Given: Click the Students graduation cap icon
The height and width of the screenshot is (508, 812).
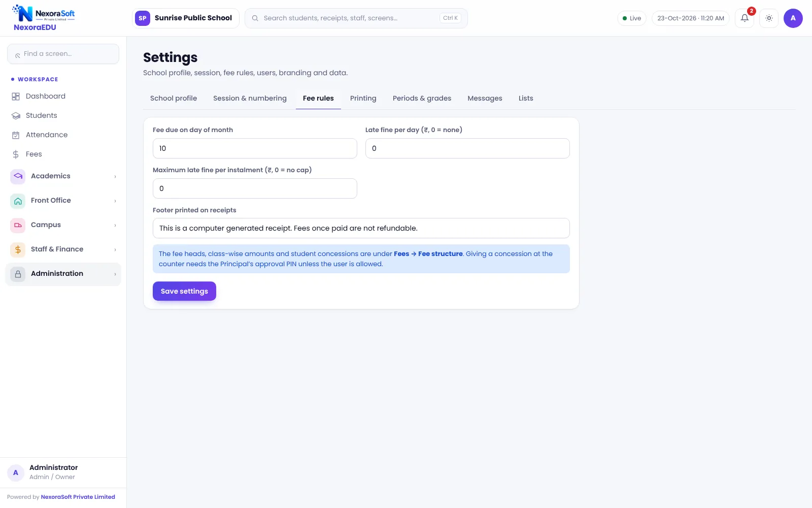Looking at the screenshot, I should click(x=16, y=116).
